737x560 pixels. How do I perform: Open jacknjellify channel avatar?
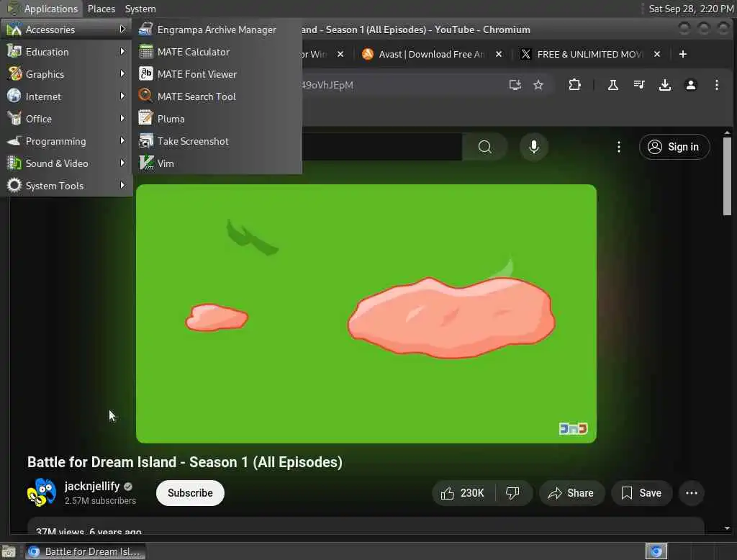click(41, 492)
